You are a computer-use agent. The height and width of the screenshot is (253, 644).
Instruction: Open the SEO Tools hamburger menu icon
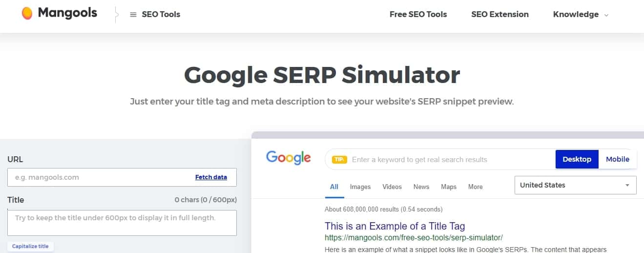pos(133,15)
